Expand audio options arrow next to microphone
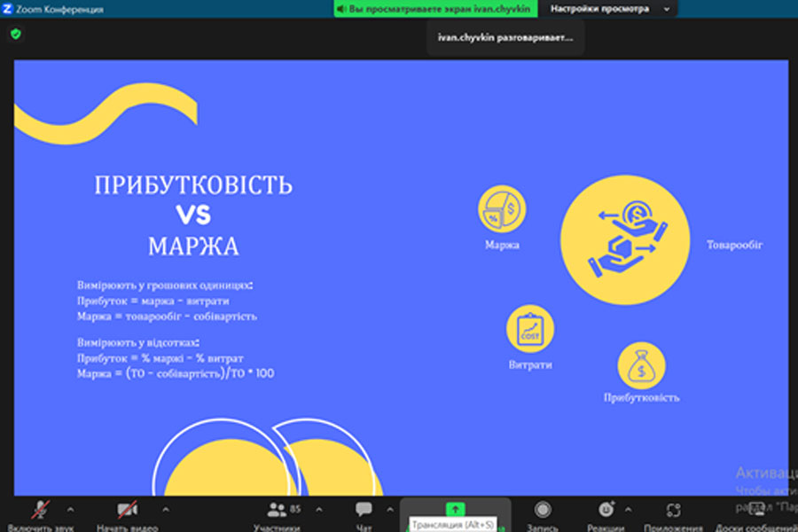Screen dimensions: 798x532 coord(70,509)
